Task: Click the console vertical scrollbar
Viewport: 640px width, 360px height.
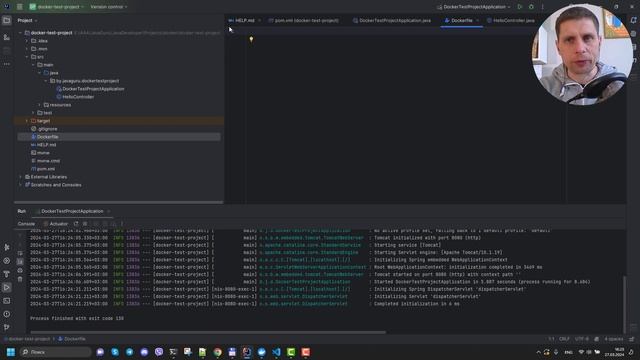Action: [624, 304]
